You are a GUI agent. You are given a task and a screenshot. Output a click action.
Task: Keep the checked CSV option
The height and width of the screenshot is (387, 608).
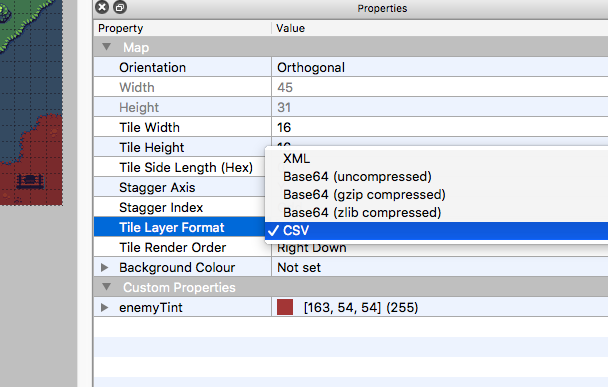point(436,231)
